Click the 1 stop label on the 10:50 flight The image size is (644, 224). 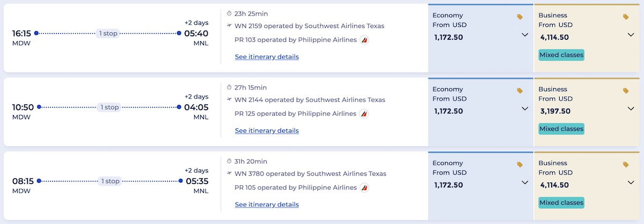click(x=109, y=107)
